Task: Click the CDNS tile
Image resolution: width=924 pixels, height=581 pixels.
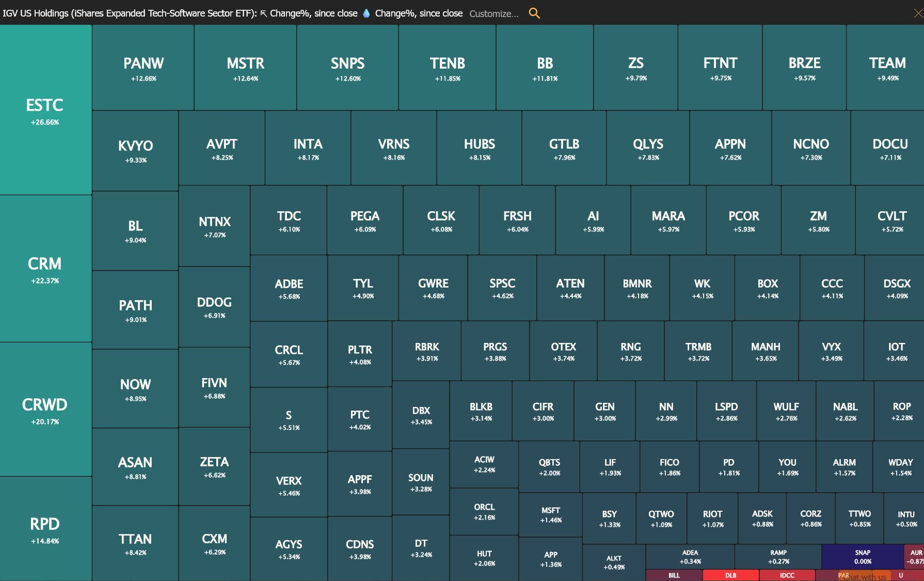Action: [360, 549]
